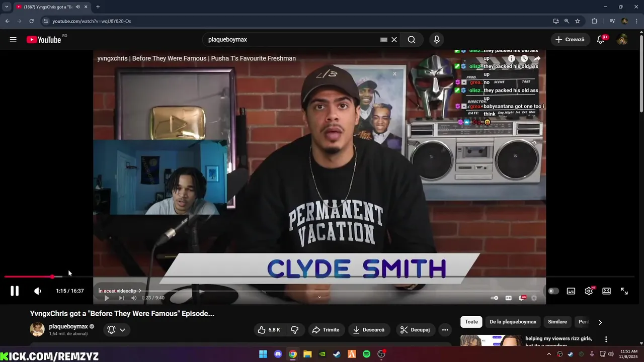Exit fullscreen on embedded inner video
644x362 pixels.
coord(534,298)
